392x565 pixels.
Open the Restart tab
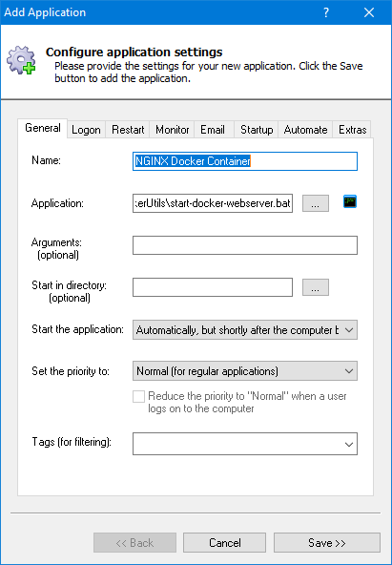128,130
